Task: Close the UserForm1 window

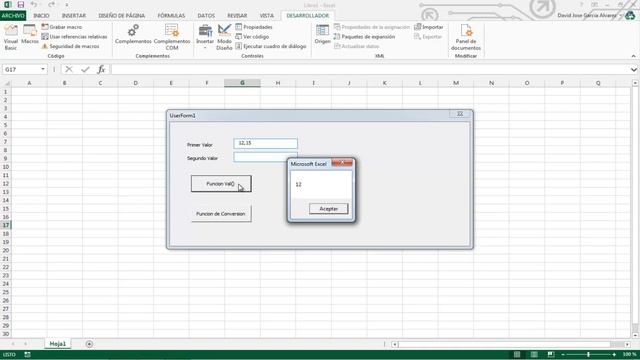Action: pyautogui.click(x=460, y=114)
